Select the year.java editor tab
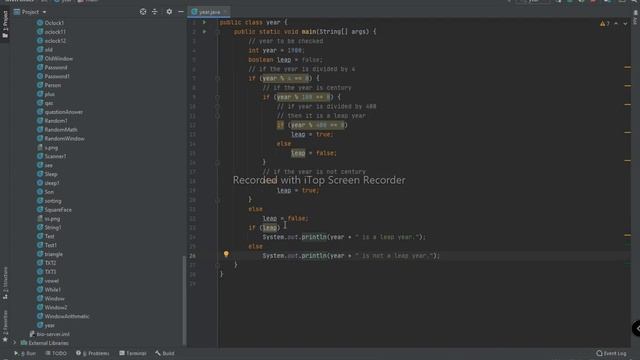Screen dimensions: 640x360 209,12
